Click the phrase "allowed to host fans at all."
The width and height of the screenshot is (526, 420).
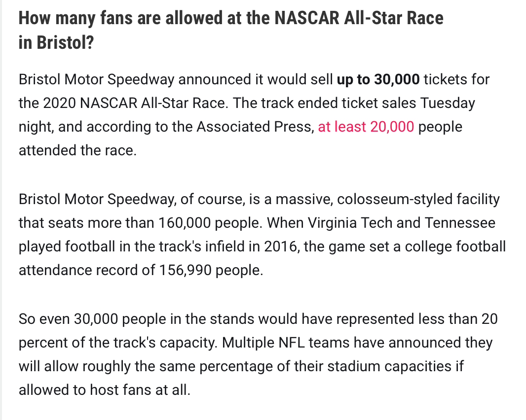(x=104, y=390)
